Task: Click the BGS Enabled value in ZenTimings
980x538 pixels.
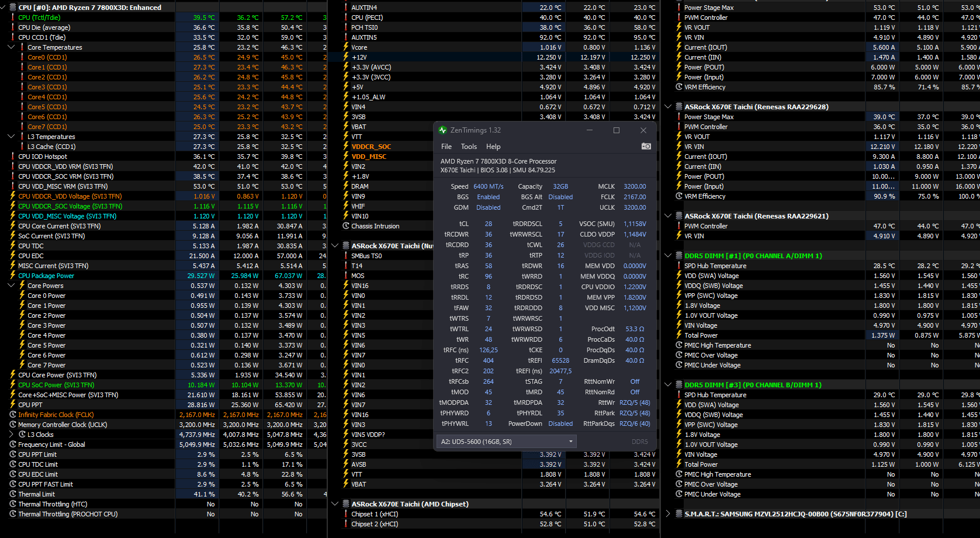Action: click(489, 197)
